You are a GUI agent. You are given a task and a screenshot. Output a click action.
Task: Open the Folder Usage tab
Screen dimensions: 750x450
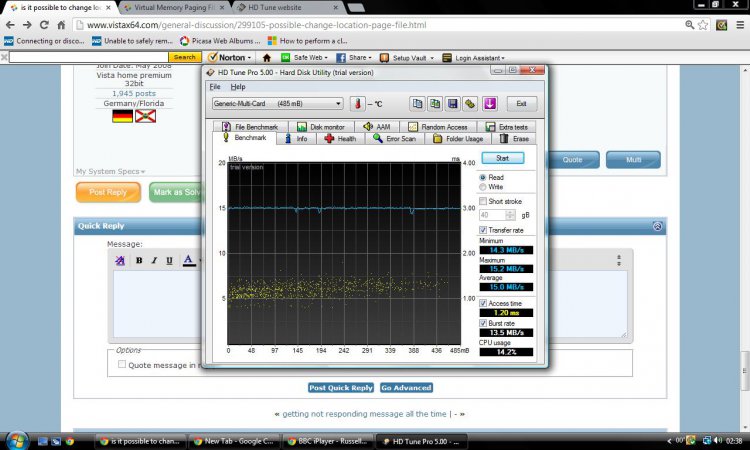(458, 139)
